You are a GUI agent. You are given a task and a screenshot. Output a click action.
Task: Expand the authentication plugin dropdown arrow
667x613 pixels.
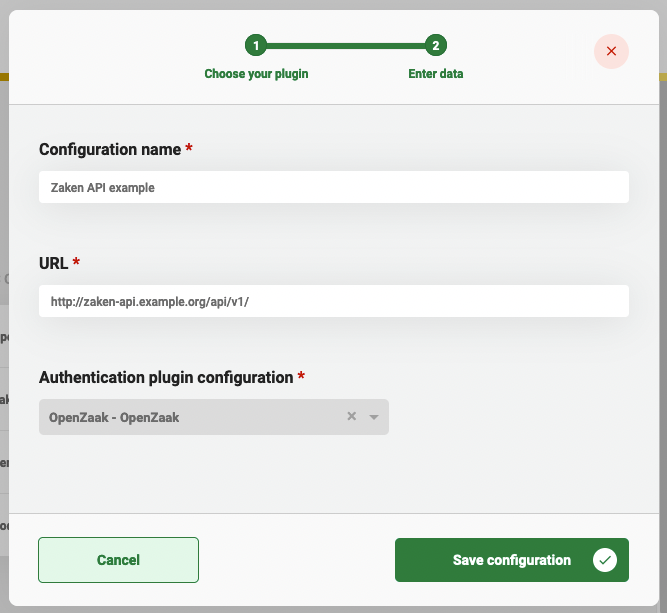pyautogui.click(x=374, y=417)
